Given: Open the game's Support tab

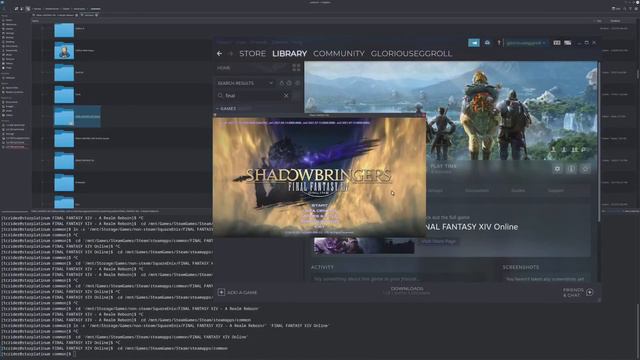Looking at the screenshot, I should tap(556, 190).
